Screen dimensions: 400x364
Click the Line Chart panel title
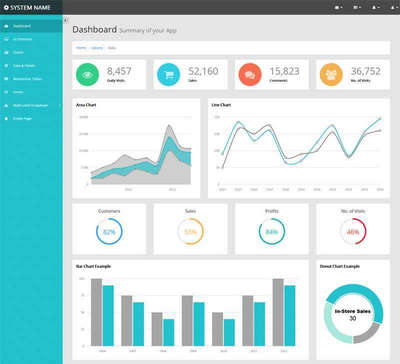(x=221, y=105)
